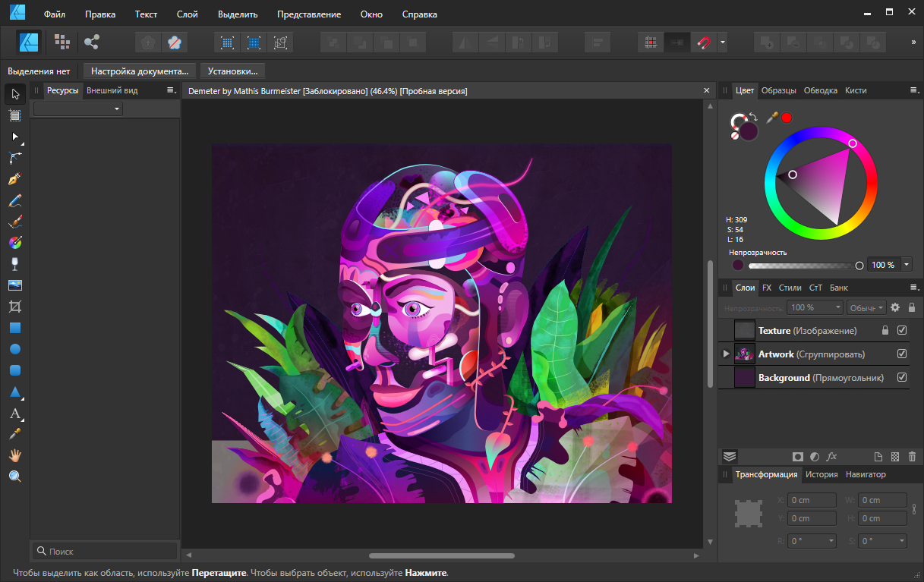Select the Pencil tool
This screenshot has height=582, width=924.
pos(15,200)
